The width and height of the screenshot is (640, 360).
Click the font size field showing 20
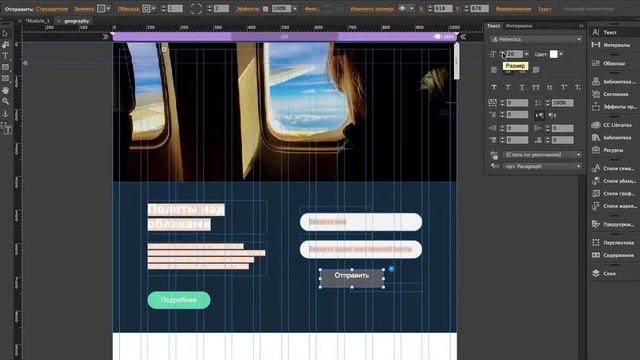click(514, 54)
